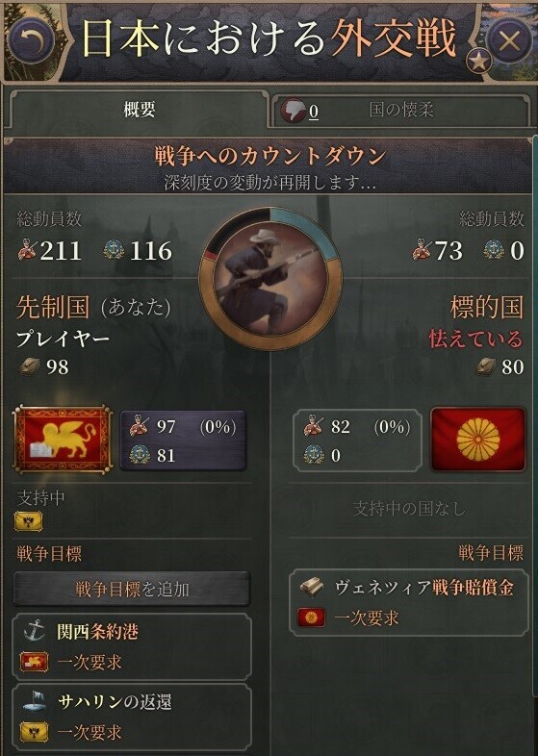This screenshot has width=538, height=756.
Task: Click the back arrow icon
Action: (x=32, y=40)
